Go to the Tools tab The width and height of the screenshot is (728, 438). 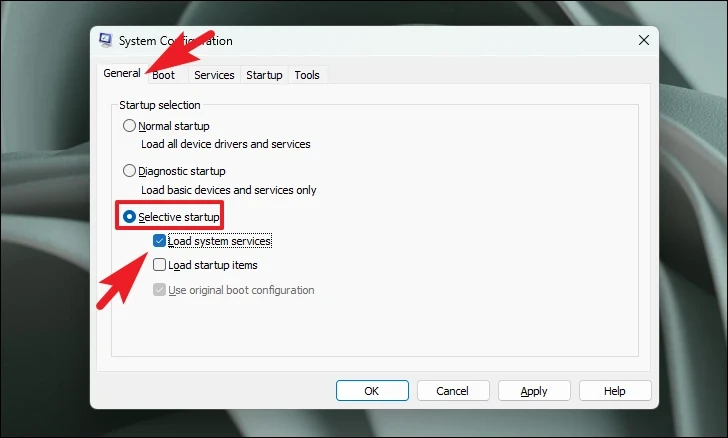click(307, 75)
